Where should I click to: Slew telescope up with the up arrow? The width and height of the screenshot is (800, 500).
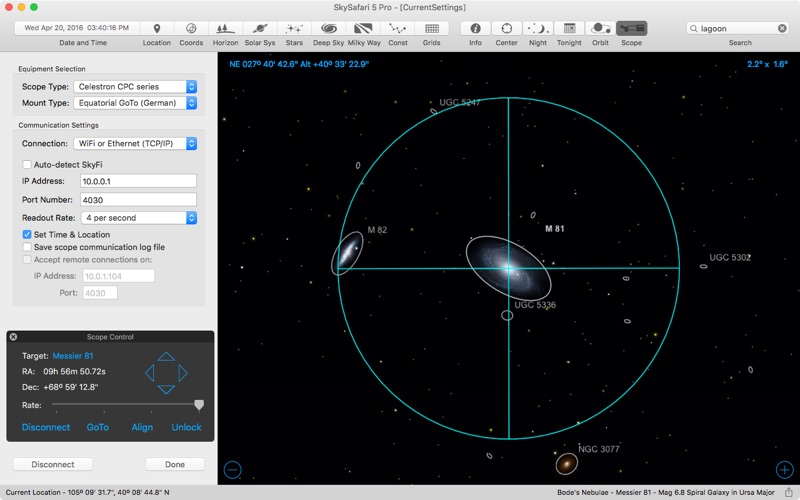tap(166, 357)
